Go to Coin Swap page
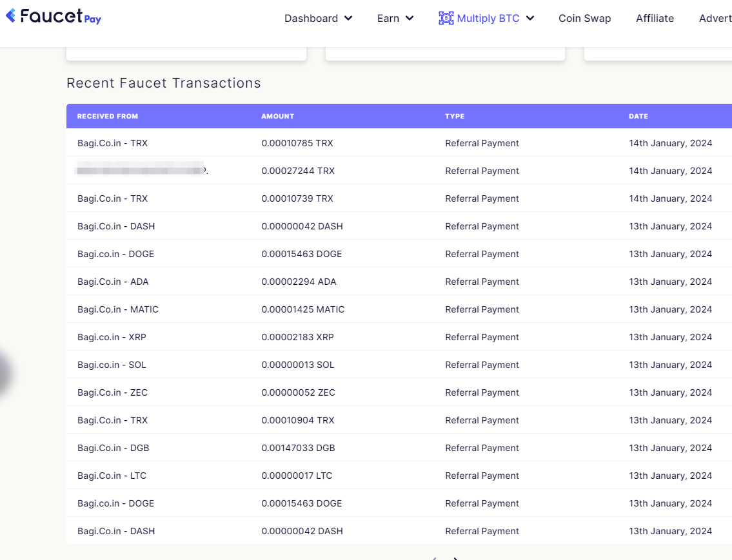 [584, 18]
